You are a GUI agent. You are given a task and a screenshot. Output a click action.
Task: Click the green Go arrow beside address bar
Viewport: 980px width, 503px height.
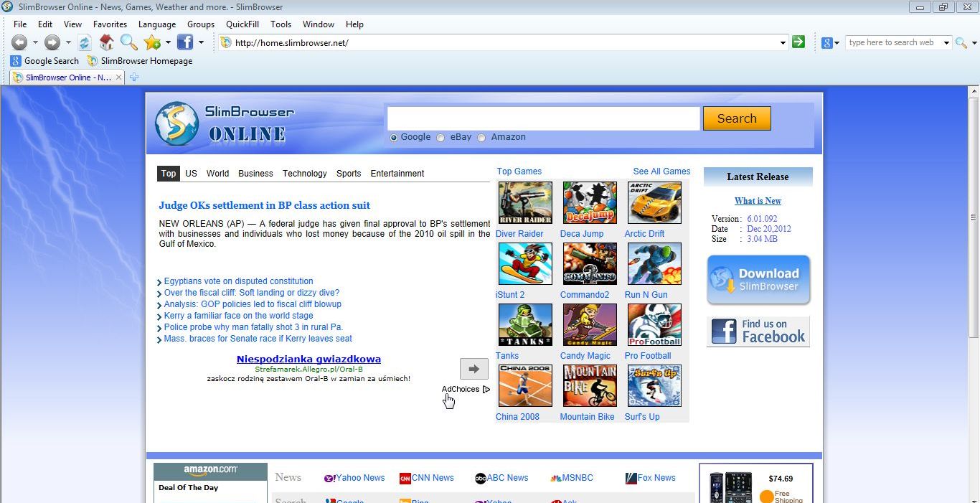798,42
